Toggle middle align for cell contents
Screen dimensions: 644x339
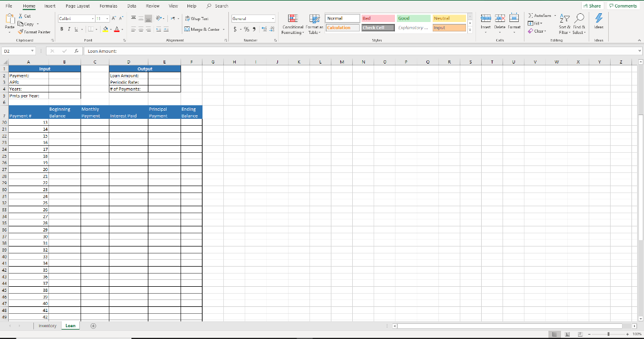141,18
